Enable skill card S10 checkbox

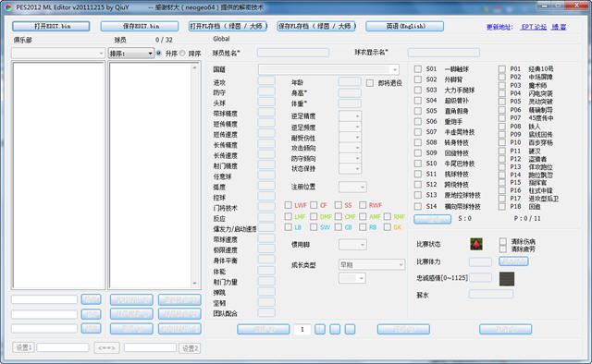coord(418,164)
